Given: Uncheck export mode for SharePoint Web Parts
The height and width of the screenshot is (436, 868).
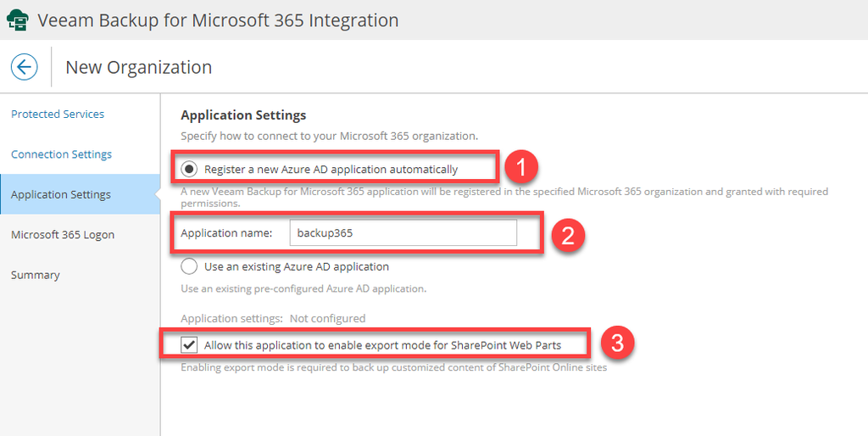Looking at the screenshot, I should pyautogui.click(x=189, y=345).
